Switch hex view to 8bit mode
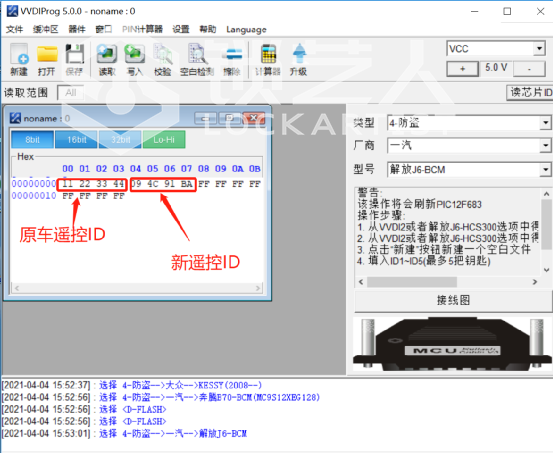 32,140
